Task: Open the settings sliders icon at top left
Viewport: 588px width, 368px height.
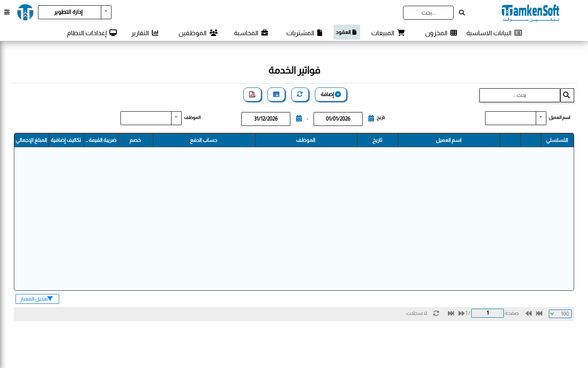Action: click(7, 12)
